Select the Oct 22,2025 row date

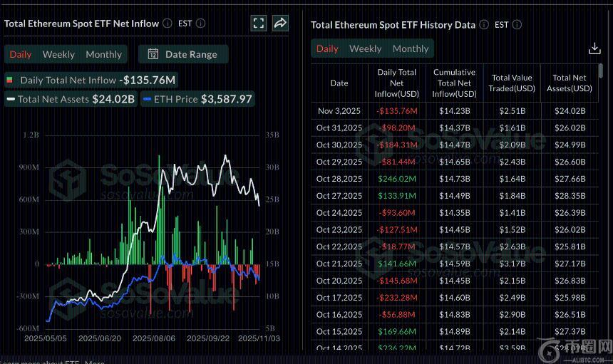tap(339, 247)
